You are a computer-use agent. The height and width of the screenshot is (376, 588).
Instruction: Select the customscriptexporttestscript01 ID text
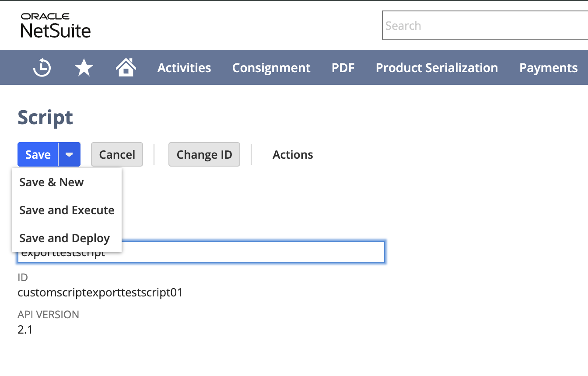(100, 292)
